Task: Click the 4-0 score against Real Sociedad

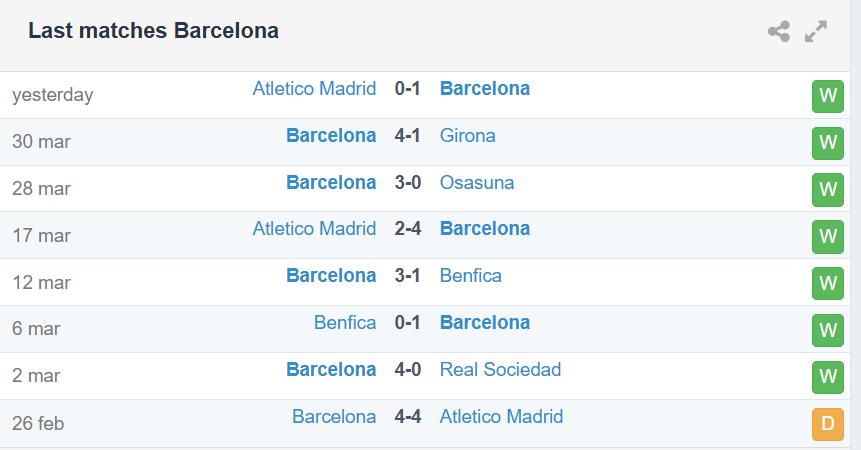Action: click(407, 369)
